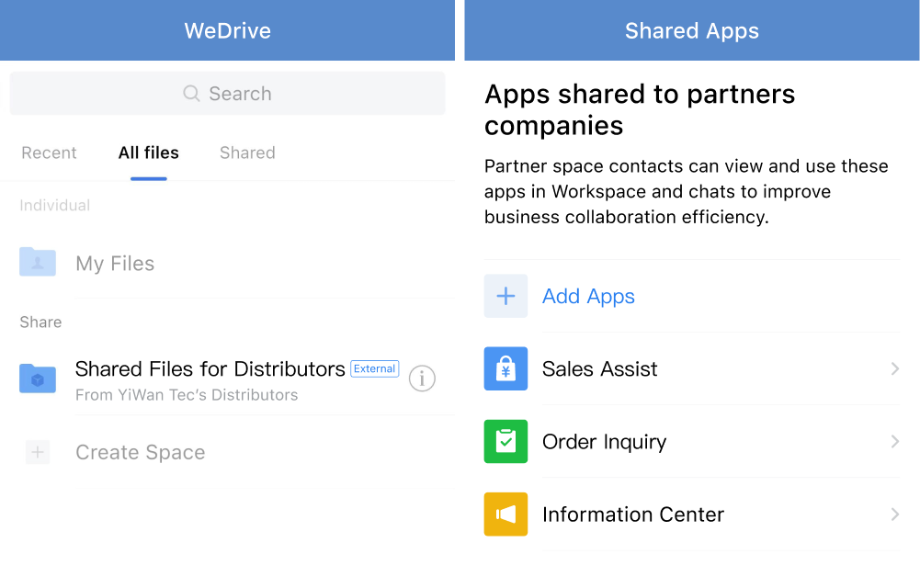This screenshot has width=920, height=588.
Task: Expand the Sales Assist chevron
Action: [x=895, y=368]
